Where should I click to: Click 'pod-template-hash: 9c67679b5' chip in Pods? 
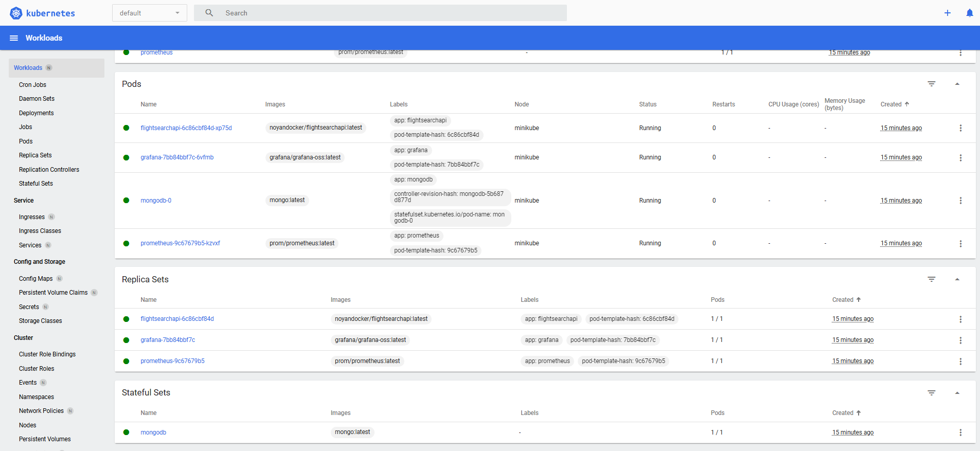[x=436, y=250]
